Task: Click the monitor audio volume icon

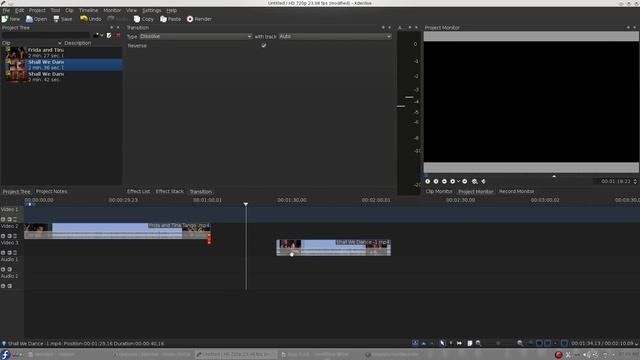Action: 484,181
